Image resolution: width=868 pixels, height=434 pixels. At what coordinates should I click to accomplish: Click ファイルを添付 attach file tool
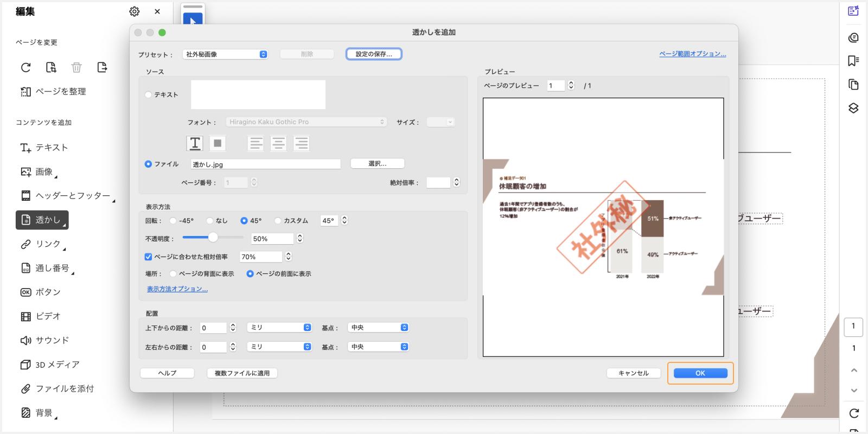57,388
